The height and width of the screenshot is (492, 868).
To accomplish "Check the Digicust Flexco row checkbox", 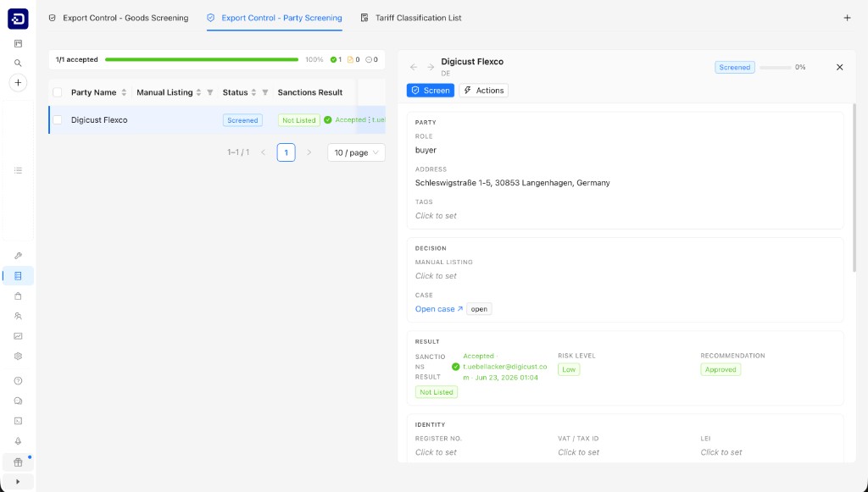I will pos(57,120).
